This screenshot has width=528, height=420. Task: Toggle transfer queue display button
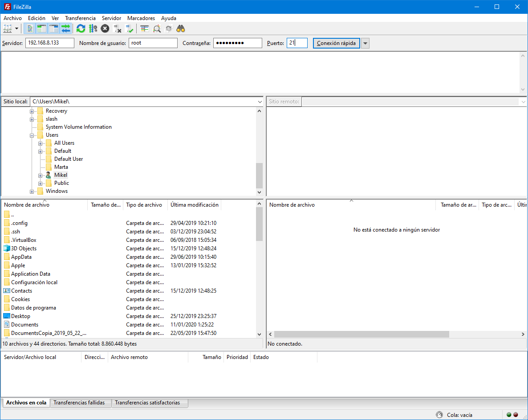point(66,29)
